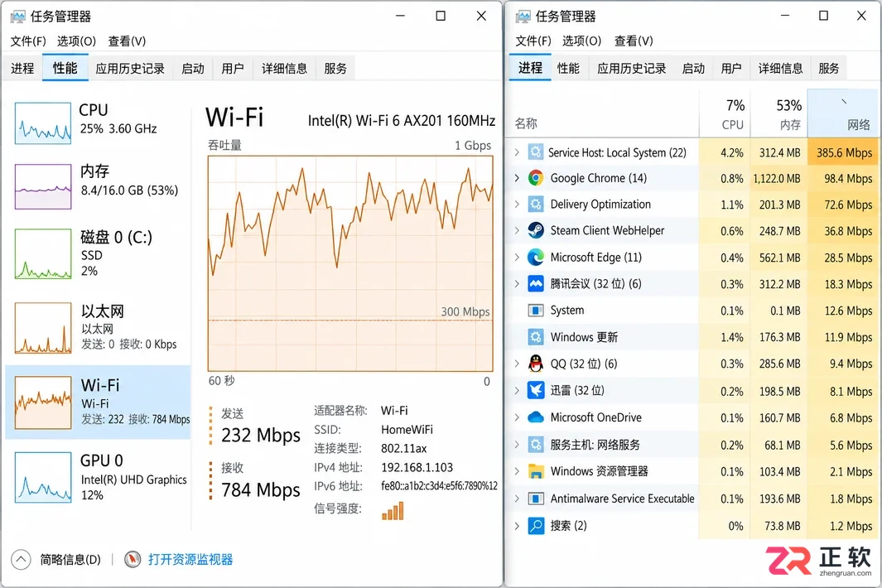This screenshot has height=588, width=882.
Task: Open 文件(F) menu in left window
Action: coord(28,41)
